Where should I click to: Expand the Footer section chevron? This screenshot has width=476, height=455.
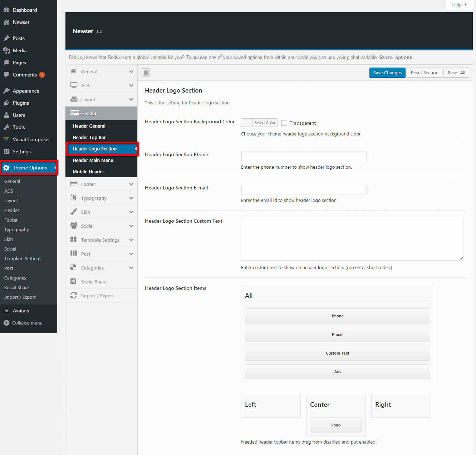(x=131, y=184)
